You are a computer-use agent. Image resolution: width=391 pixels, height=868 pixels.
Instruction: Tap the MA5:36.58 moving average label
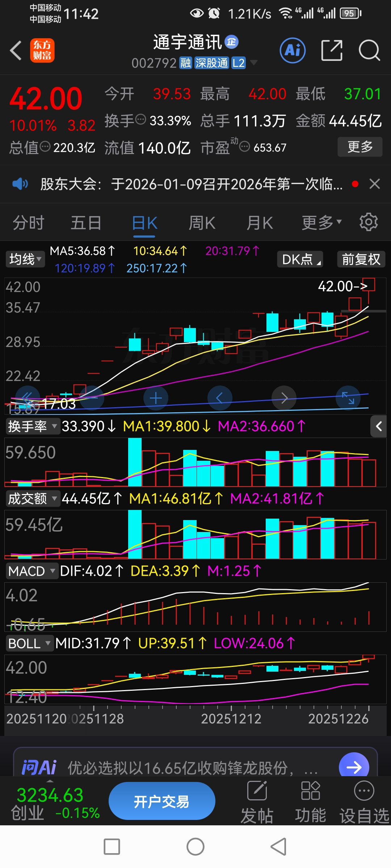(x=82, y=251)
